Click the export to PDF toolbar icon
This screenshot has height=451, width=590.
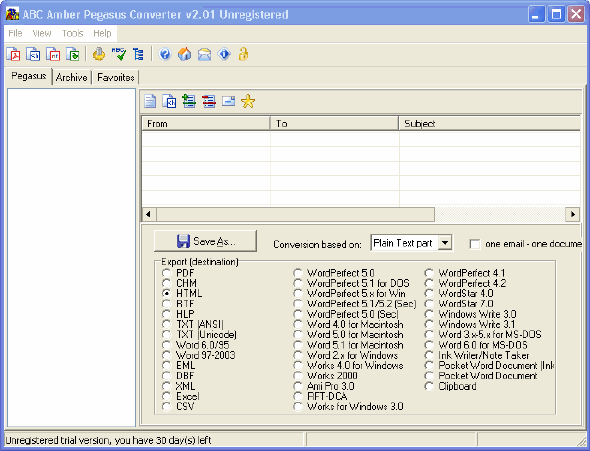coord(14,55)
